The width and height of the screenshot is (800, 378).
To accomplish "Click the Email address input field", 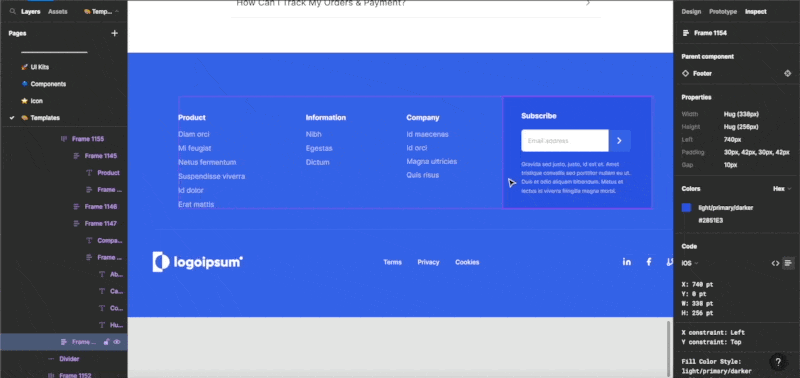I will [565, 141].
